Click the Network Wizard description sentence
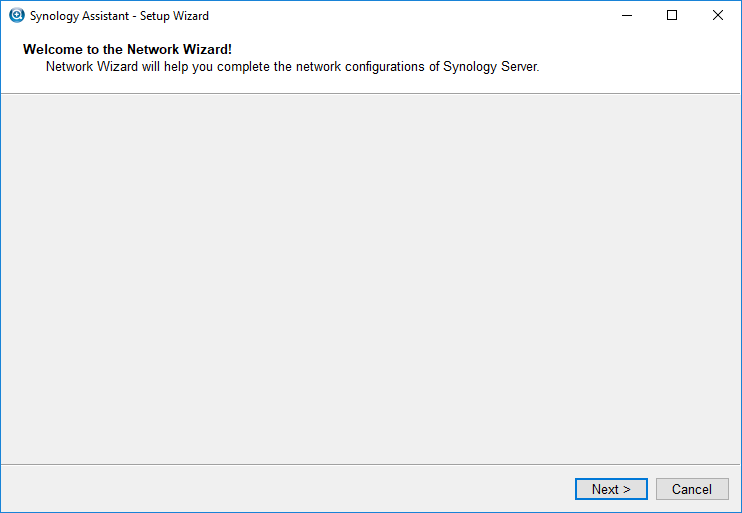742x513 pixels. click(x=292, y=67)
